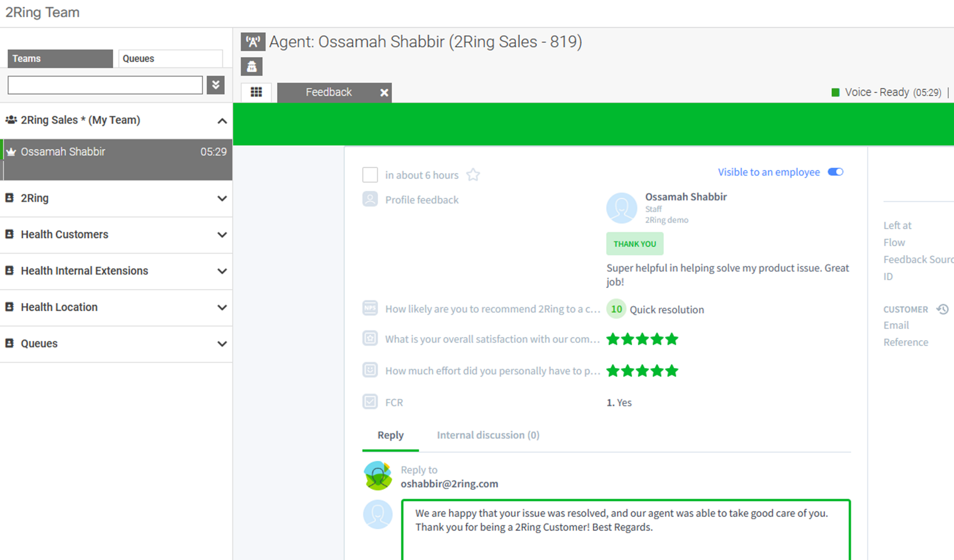Toggle Visible to an employee switch
Viewport: 954px width, 560px height.
point(836,172)
